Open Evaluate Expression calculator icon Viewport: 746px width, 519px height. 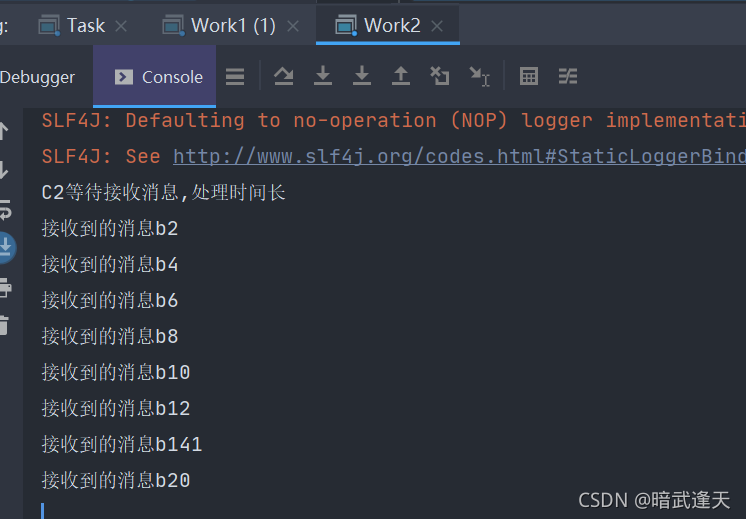529,76
